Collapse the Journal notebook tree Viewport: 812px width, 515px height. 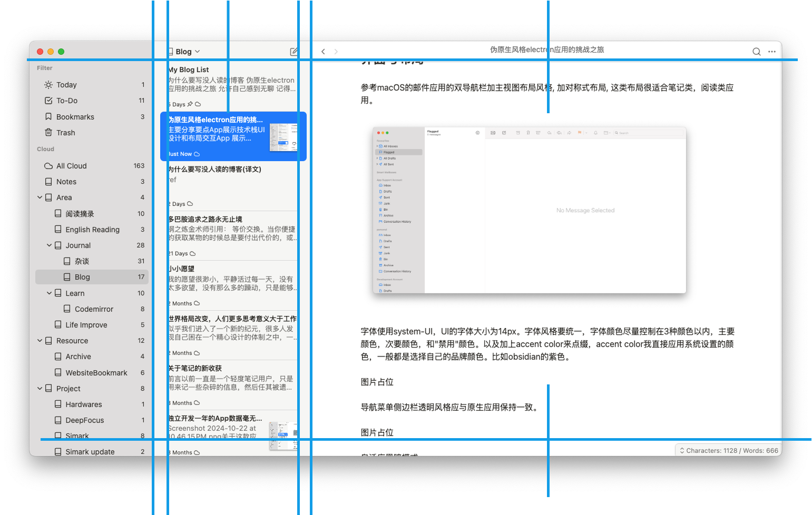49,245
